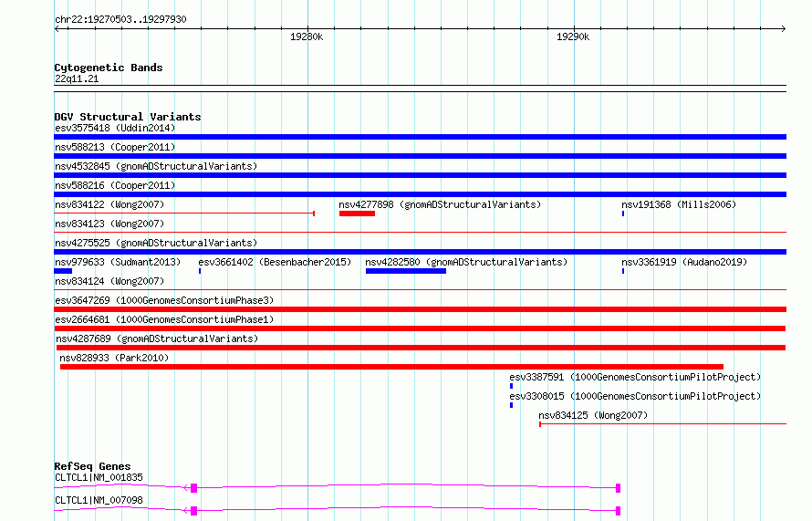Select the RefSeq Genes track title
Screen dimensions: 812x521
[x=92, y=466]
